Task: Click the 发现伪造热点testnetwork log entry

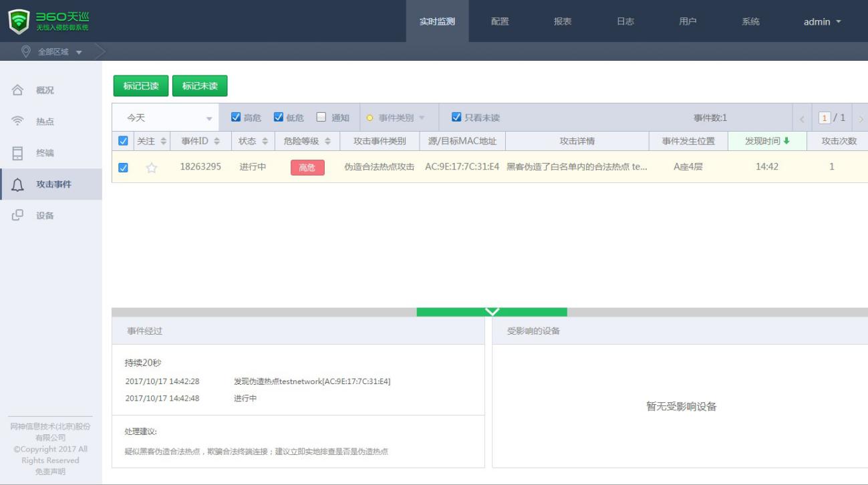Action: pos(312,381)
